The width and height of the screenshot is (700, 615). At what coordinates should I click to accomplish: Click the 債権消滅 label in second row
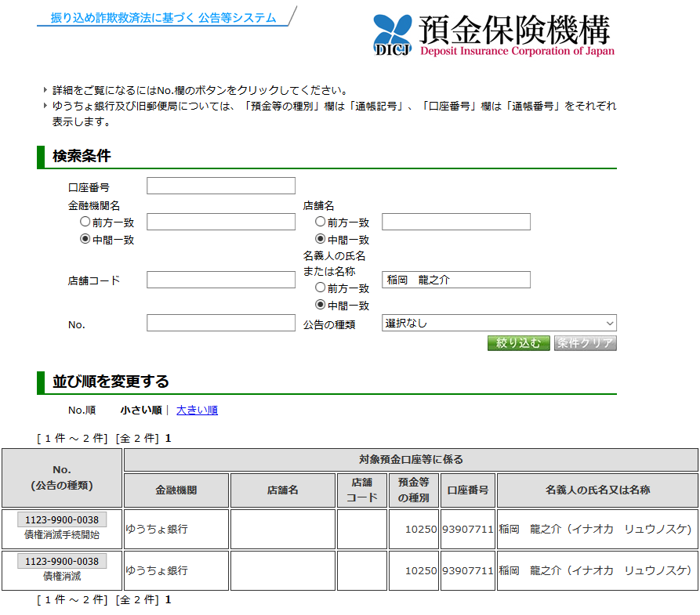point(62,577)
